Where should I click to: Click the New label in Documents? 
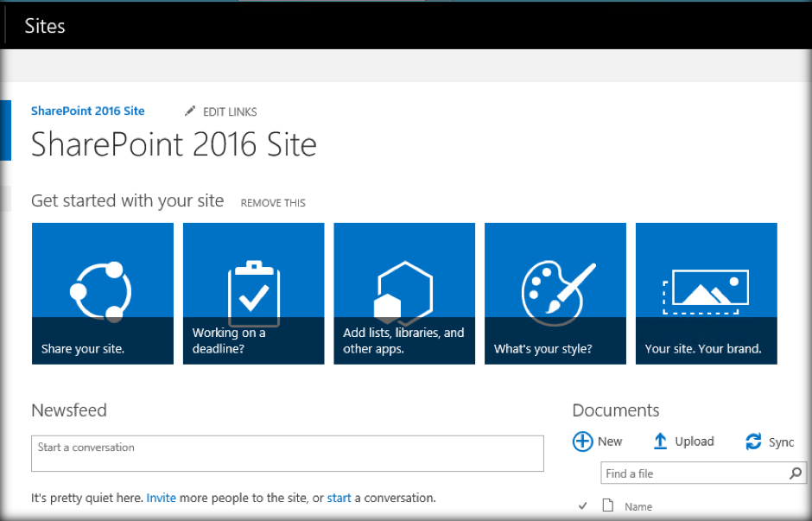click(610, 442)
